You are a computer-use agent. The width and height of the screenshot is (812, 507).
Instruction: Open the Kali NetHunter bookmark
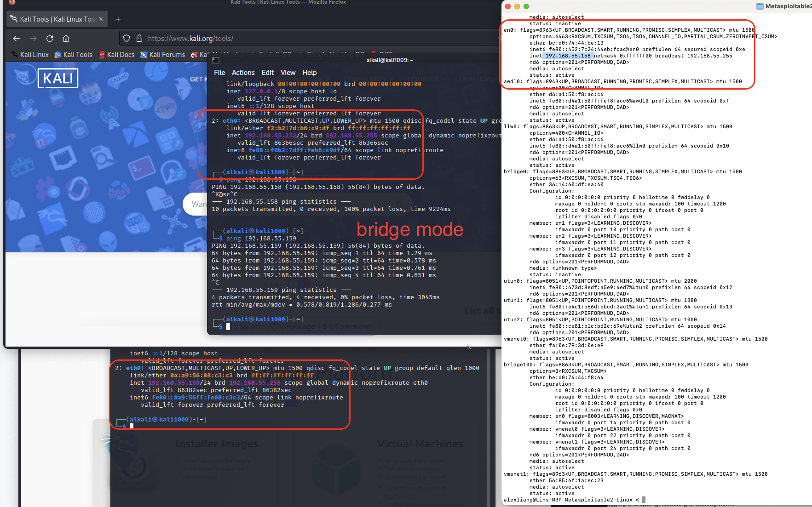[222, 54]
